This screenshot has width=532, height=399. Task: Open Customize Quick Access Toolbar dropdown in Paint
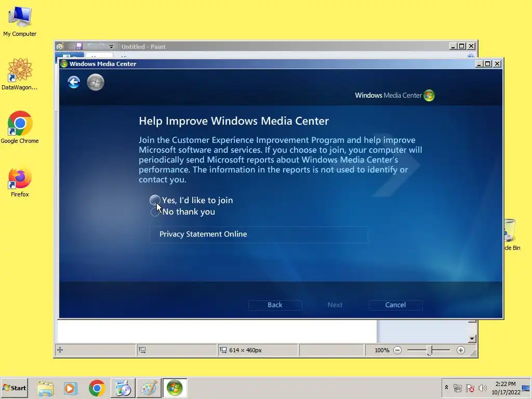[111, 46]
